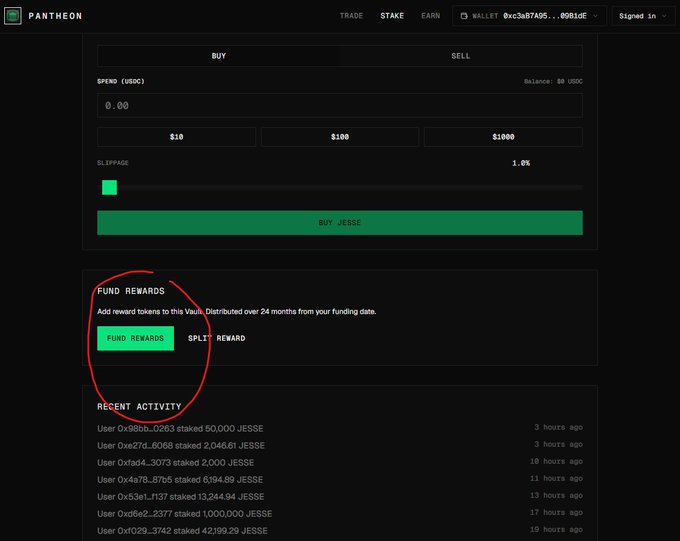Click the 13 hours ago timestamp
The image size is (680, 541).
tap(556, 495)
